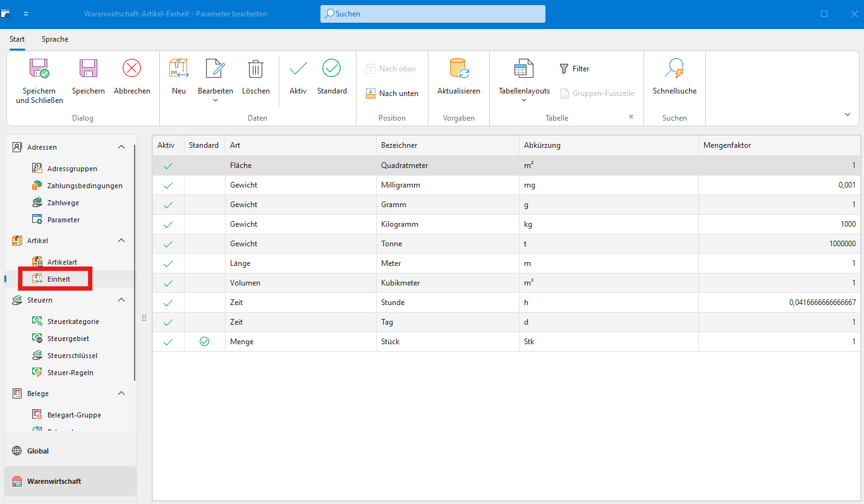The width and height of the screenshot is (864, 504).
Task: Click the Suchen search field
Action: tap(433, 13)
